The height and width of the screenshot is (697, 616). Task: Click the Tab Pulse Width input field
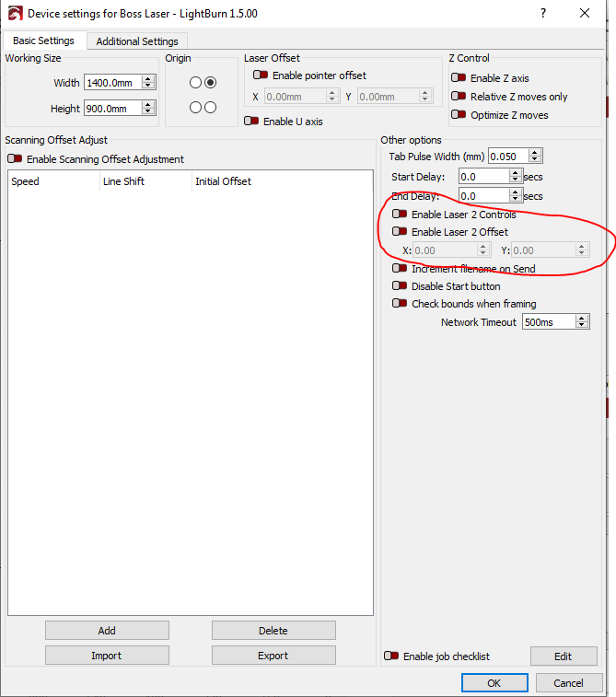[x=507, y=157]
